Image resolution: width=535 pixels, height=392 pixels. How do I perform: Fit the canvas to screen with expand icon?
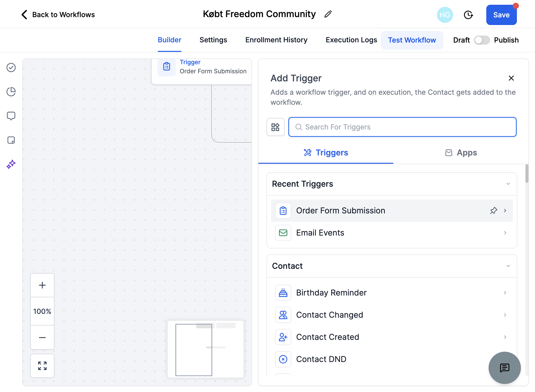click(x=42, y=366)
